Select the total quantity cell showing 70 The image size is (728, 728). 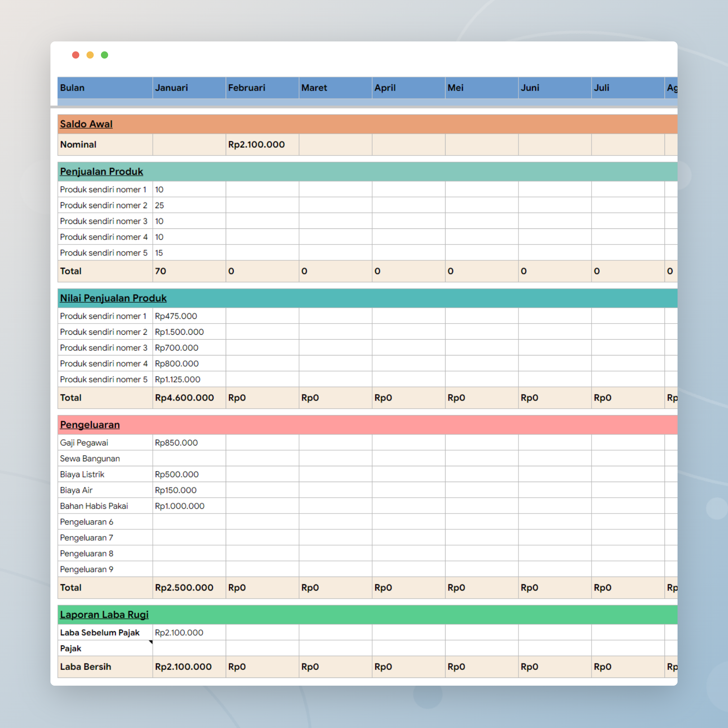click(x=189, y=271)
